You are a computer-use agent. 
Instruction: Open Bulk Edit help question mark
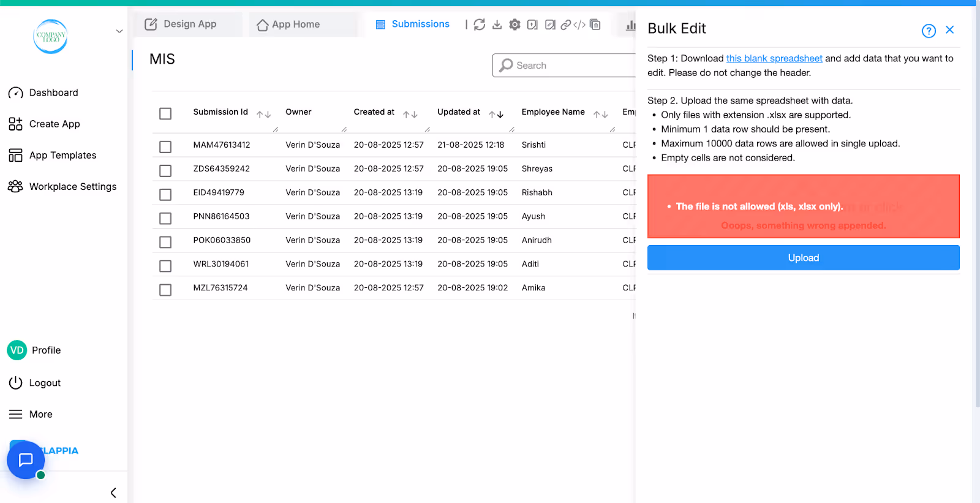[929, 31]
